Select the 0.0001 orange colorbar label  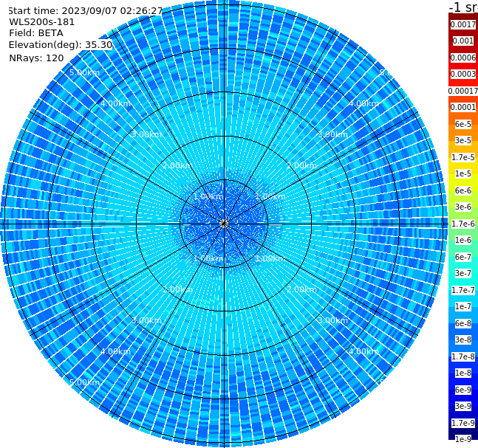pyautogui.click(x=463, y=107)
